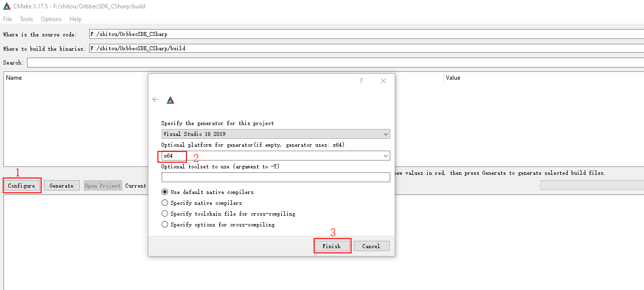This screenshot has width=644, height=290.
Task: Click the progress bar beside the Generate row
Action: point(592,185)
